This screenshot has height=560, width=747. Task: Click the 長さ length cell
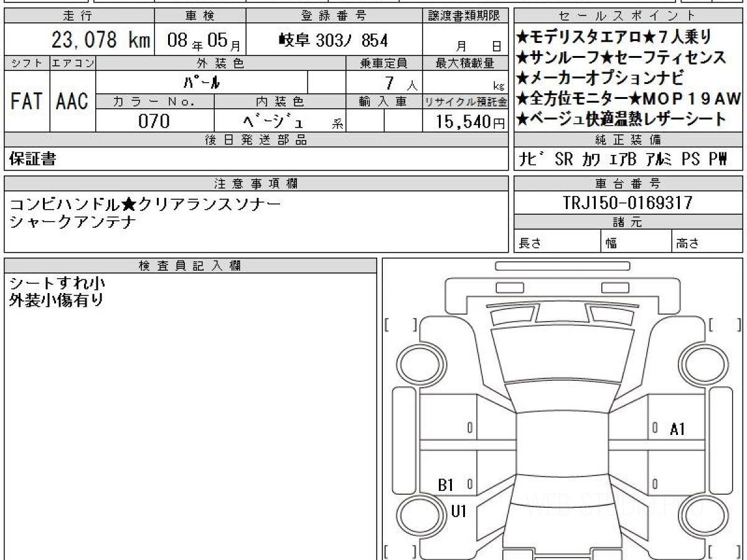coord(558,242)
